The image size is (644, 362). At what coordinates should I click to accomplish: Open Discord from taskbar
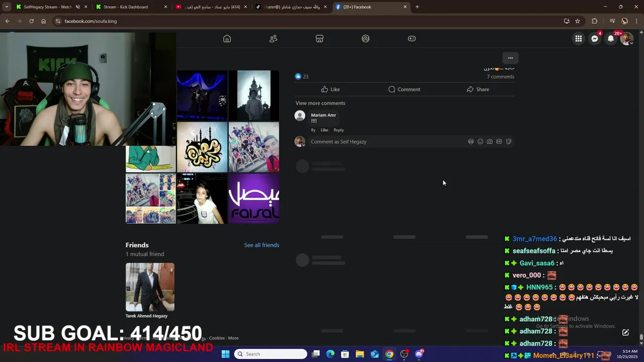click(x=419, y=354)
